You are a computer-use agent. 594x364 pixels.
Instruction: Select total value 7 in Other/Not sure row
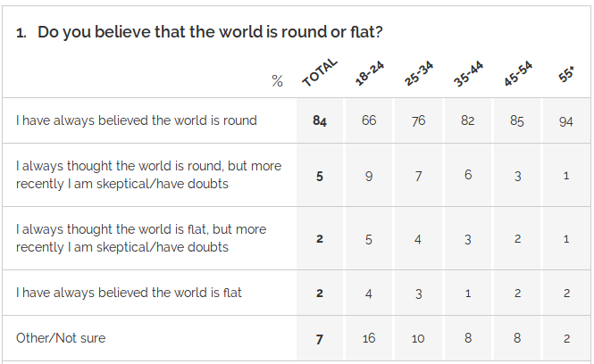click(x=320, y=339)
